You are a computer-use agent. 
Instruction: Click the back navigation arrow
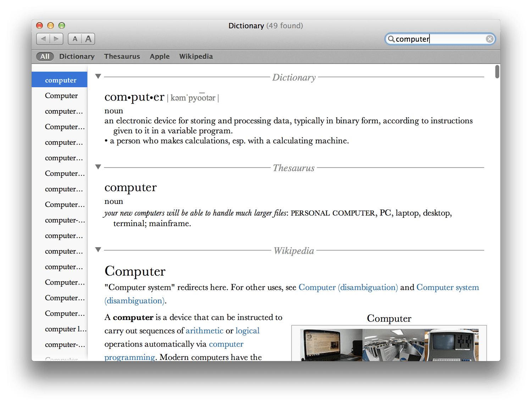pos(43,39)
